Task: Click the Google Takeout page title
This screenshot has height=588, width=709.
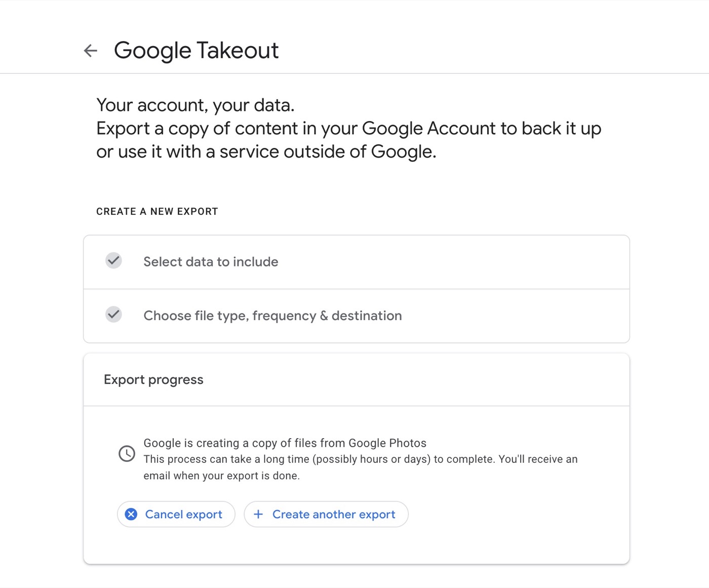Action: point(196,51)
